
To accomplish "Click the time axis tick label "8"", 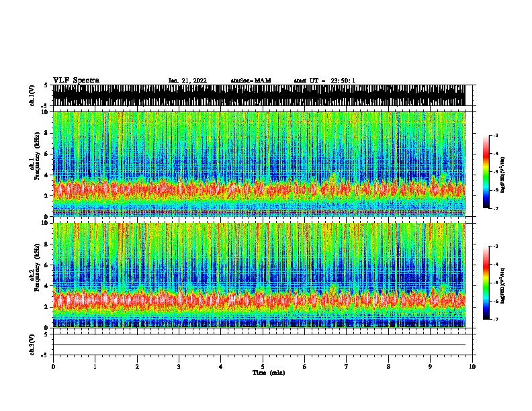I will coord(388,367).
